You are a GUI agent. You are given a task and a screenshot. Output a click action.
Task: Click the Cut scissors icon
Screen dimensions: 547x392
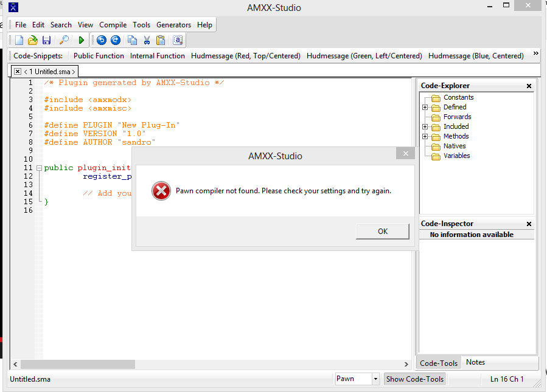pos(147,41)
